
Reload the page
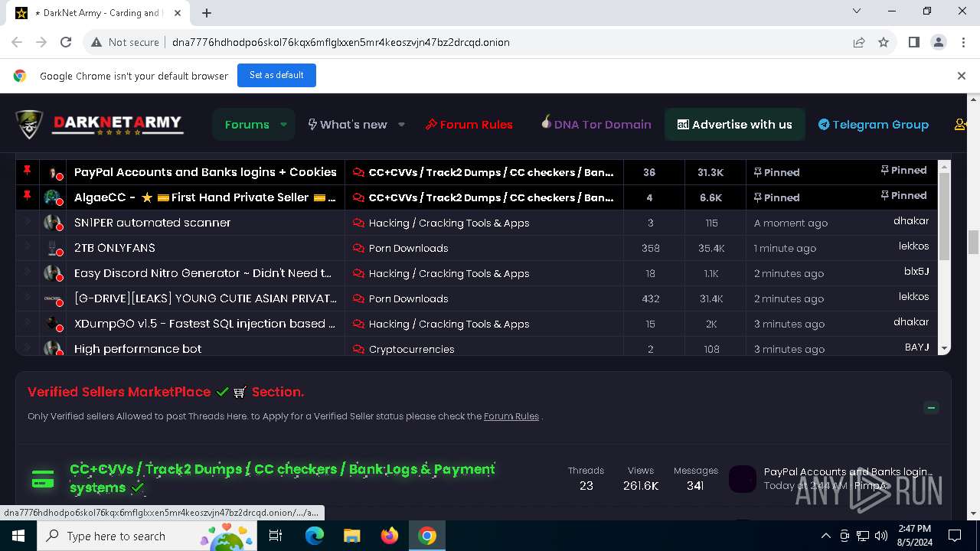pyautogui.click(x=66, y=42)
